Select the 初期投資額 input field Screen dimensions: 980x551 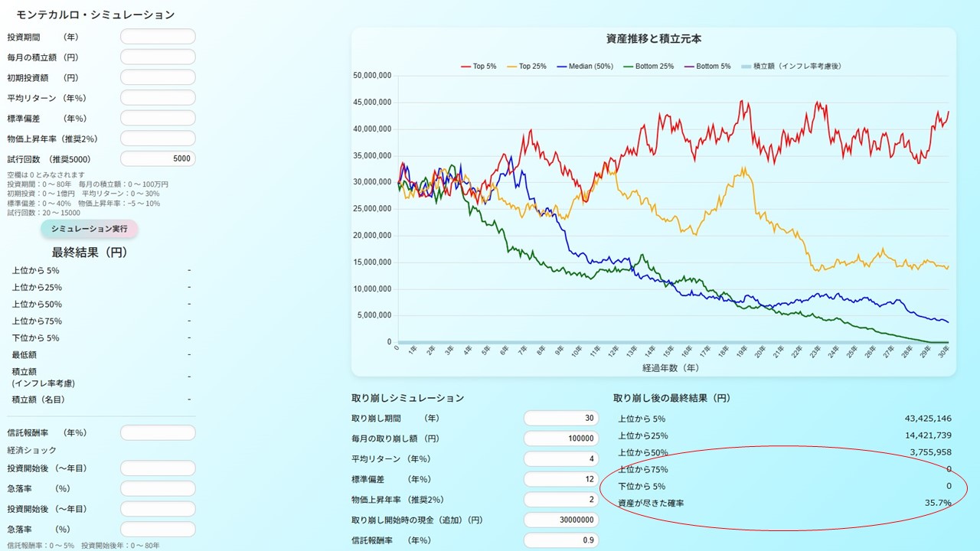[x=158, y=77]
